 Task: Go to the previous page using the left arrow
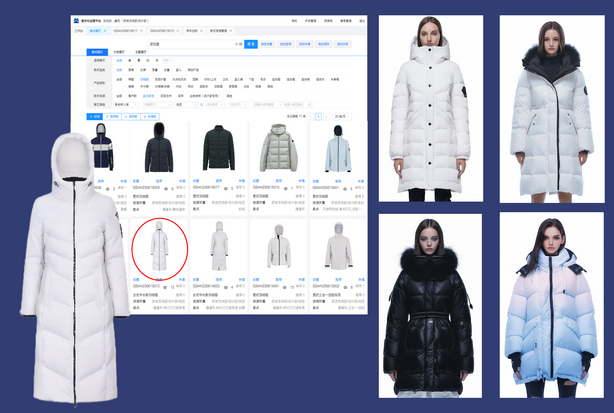(312, 117)
